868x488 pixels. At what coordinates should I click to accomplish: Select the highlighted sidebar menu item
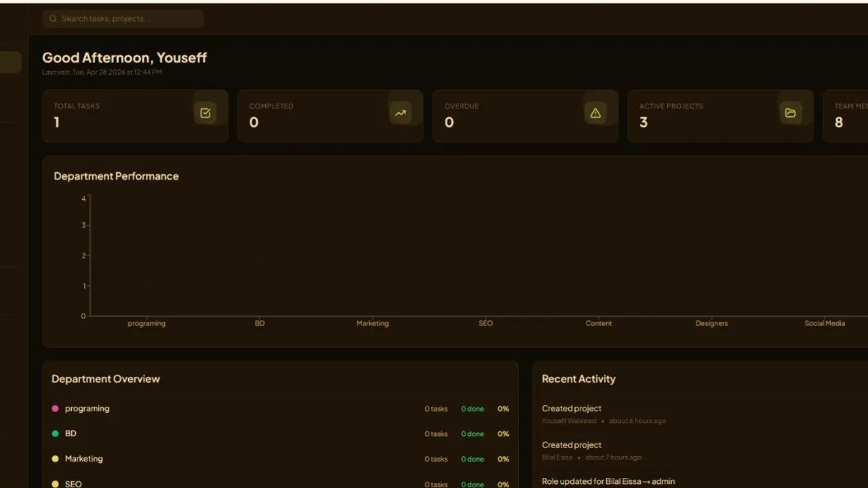tap(10, 62)
